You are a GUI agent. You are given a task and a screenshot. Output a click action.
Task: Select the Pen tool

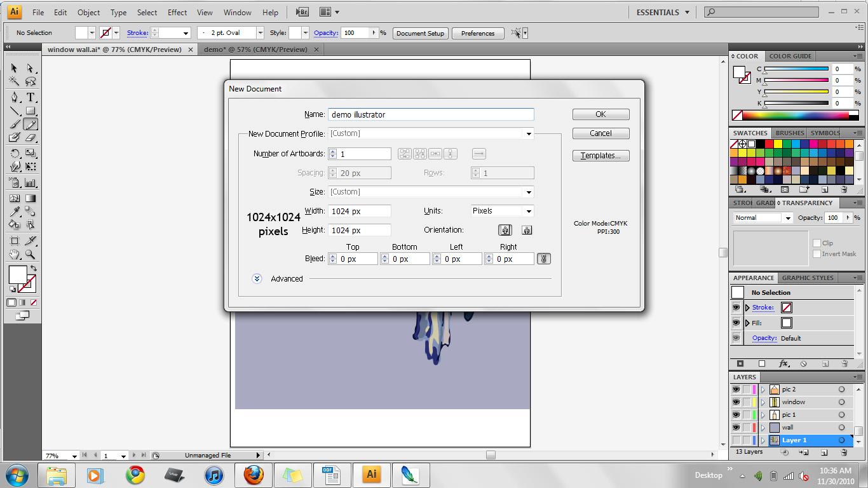point(15,97)
